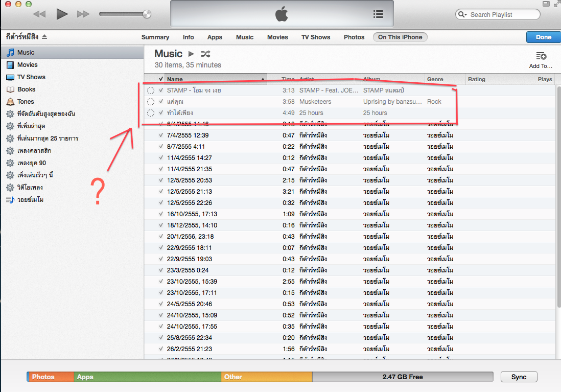The image size is (561, 392).
Task: Adjust the volume slider knob
Action: (147, 14)
